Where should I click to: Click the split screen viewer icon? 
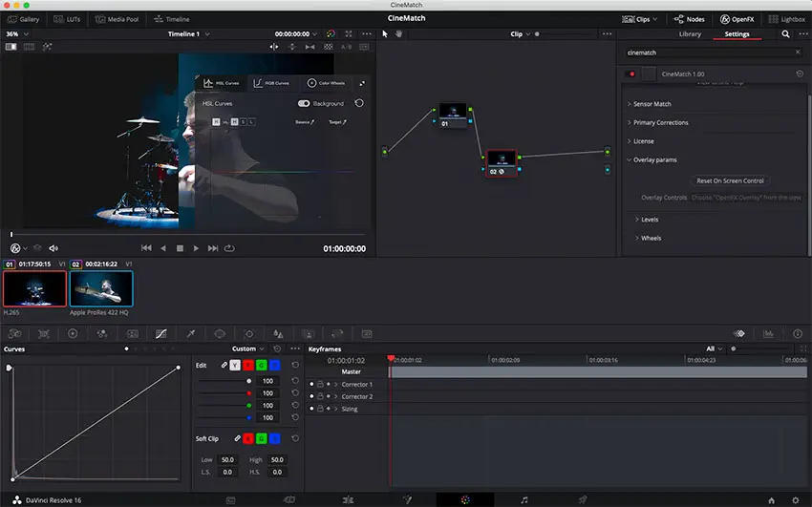tap(29, 47)
